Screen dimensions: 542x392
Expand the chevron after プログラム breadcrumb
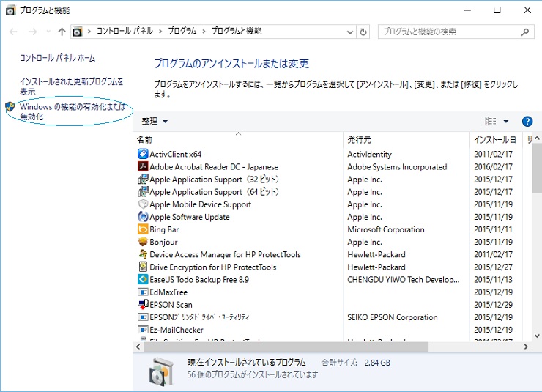click(x=204, y=32)
